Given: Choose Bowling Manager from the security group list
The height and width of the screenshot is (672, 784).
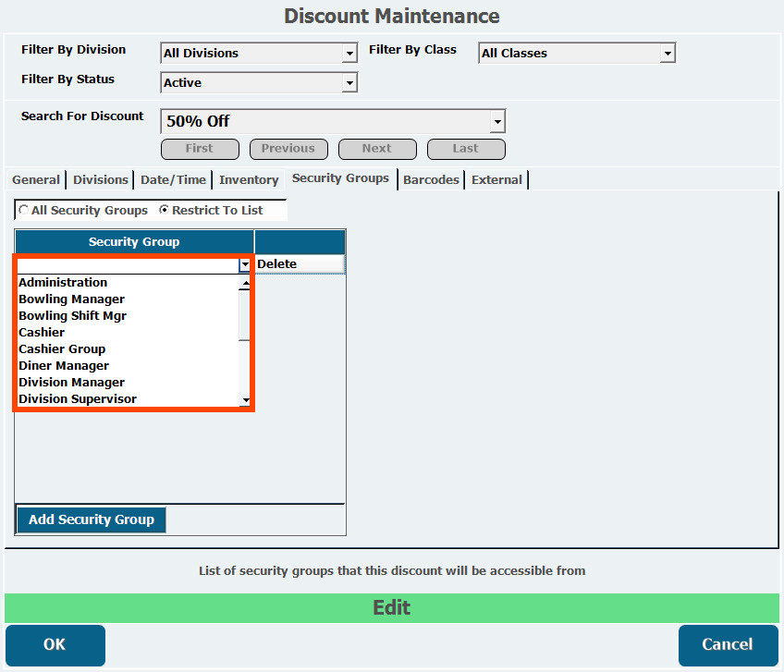Looking at the screenshot, I should tap(71, 299).
